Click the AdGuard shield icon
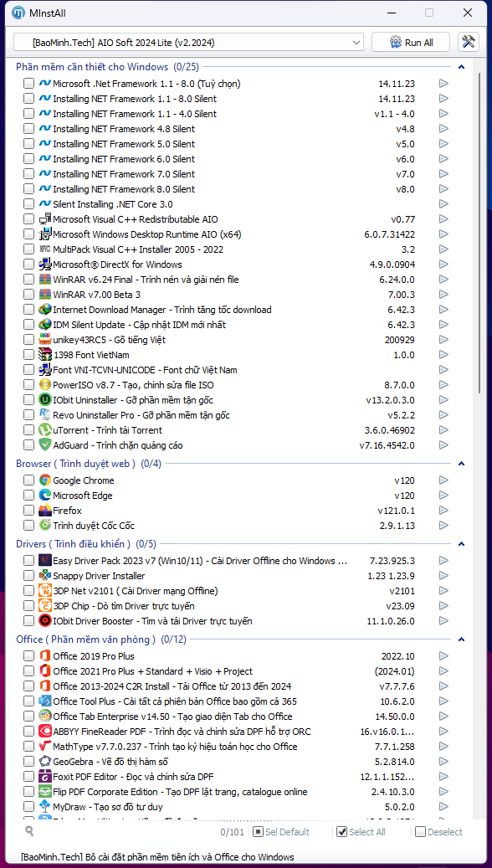 (x=45, y=445)
